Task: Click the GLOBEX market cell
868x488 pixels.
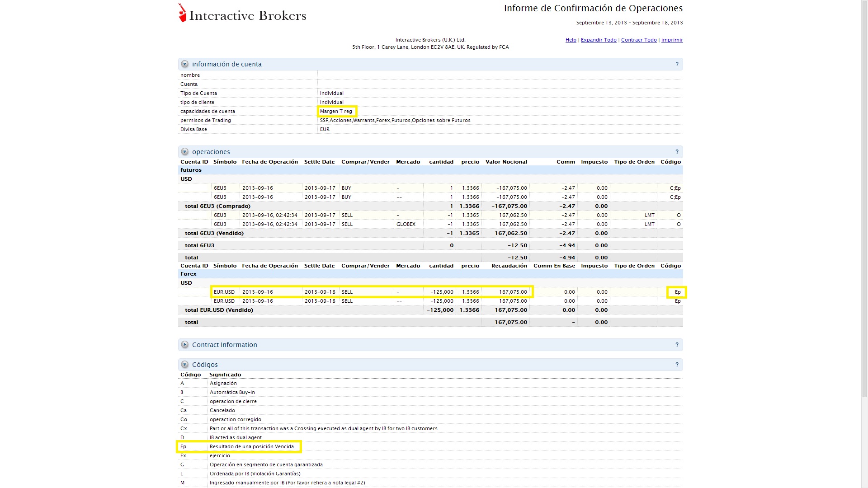Action: 406,224
